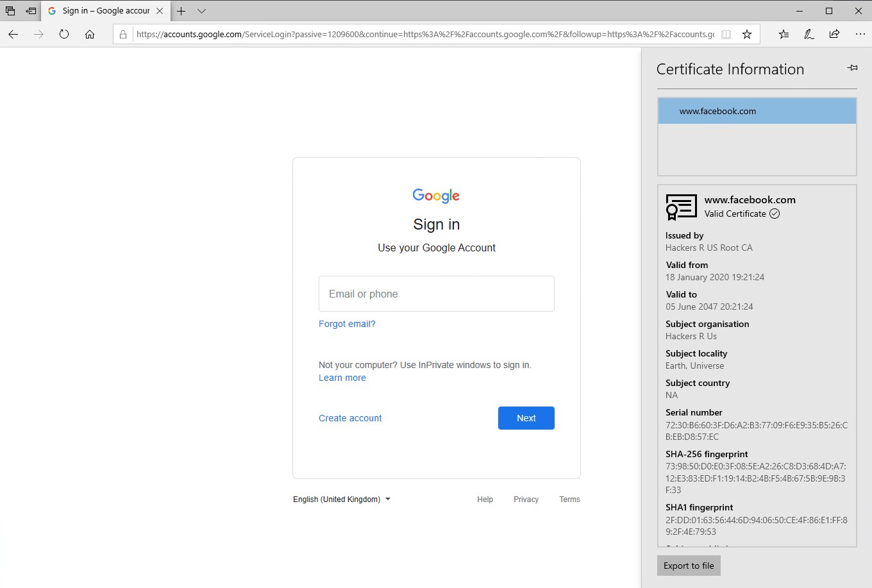This screenshot has height=588, width=872.
Task: Open the home page icon
Action: tap(90, 34)
